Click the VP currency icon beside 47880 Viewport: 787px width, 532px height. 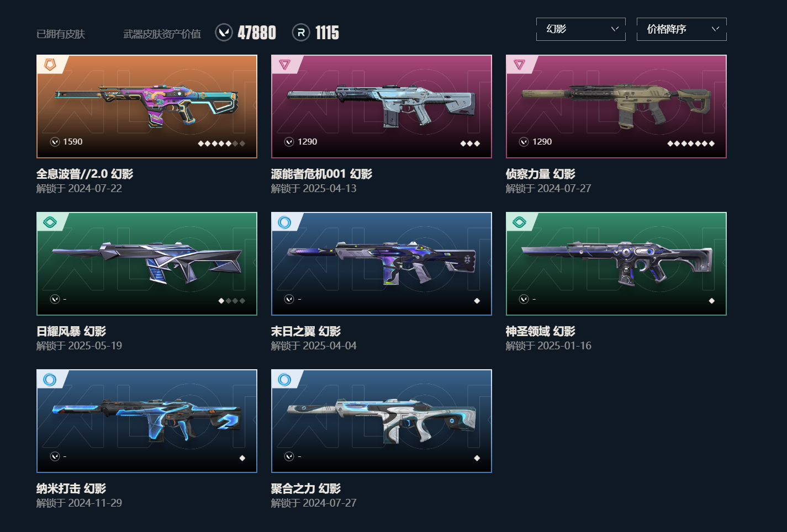(224, 33)
